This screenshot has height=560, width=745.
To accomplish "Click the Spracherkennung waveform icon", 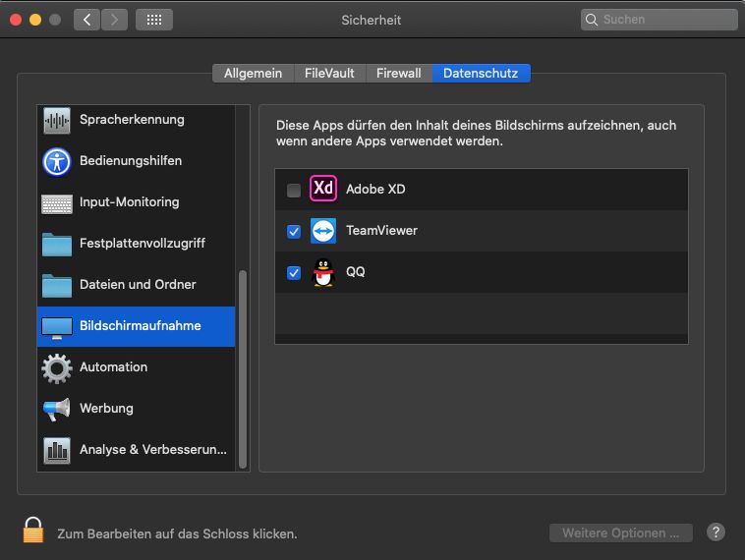I will pyautogui.click(x=57, y=121).
